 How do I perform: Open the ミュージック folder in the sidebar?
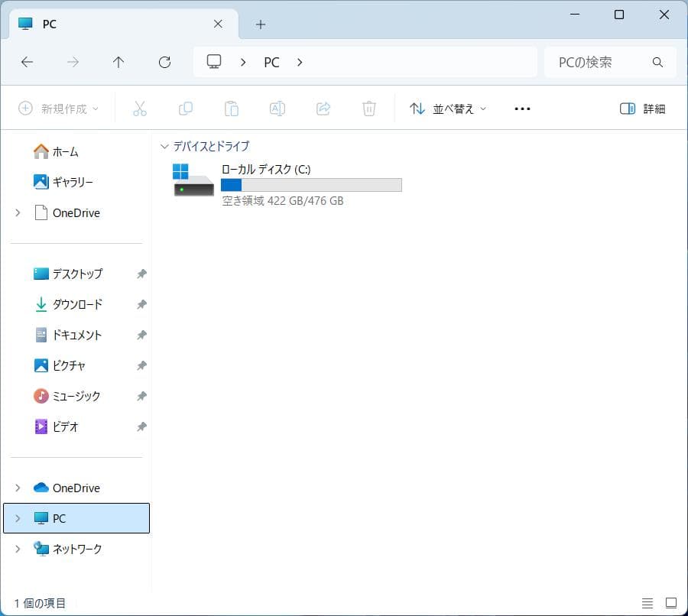pos(73,396)
